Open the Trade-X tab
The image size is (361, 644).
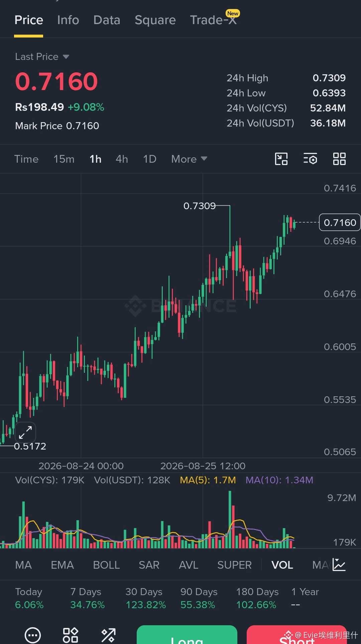coord(213,20)
